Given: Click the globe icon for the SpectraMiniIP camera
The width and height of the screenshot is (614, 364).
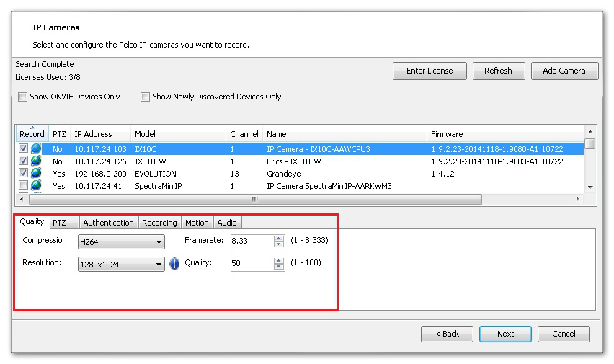Looking at the screenshot, I should click(36, 186).
